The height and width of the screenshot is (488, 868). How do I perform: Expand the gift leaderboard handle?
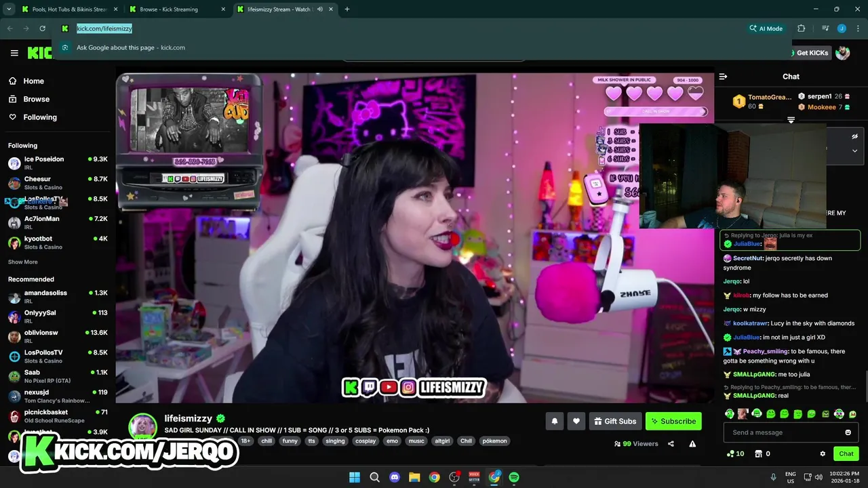pyautogui.click(x=791, y=120)
